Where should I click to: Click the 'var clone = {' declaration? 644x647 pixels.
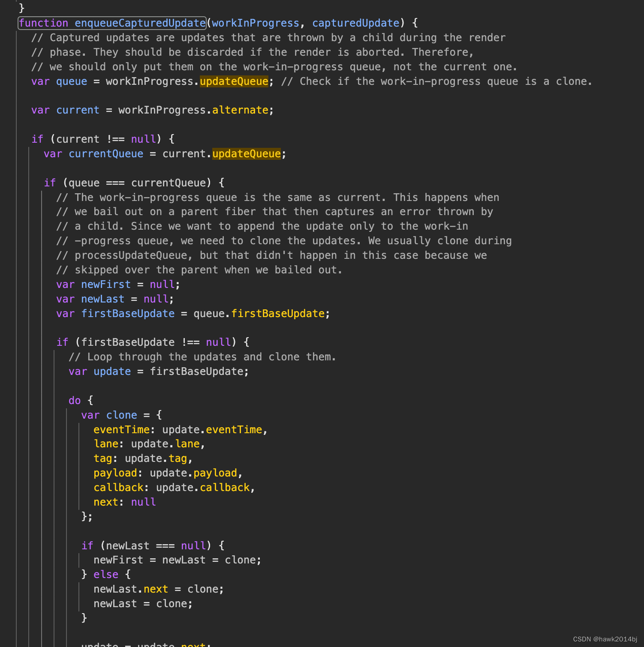pyautogui.click(x=122, y=415)
